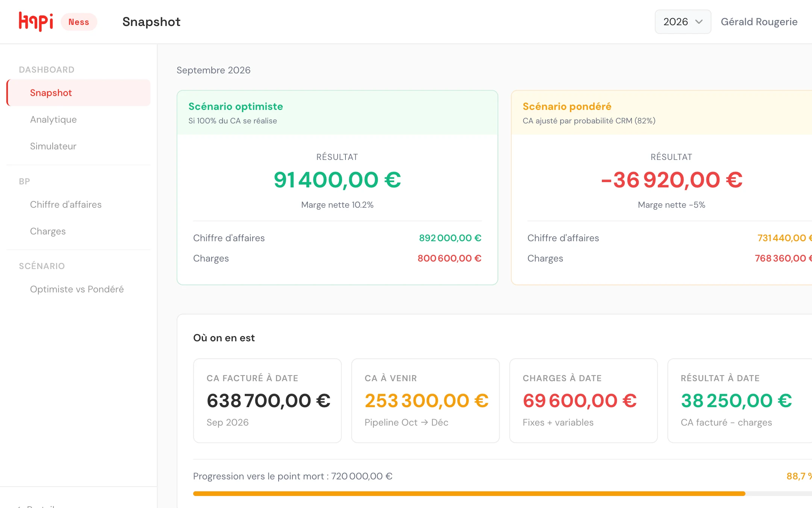Click the -36 920,00 € result

click(671, 179)
